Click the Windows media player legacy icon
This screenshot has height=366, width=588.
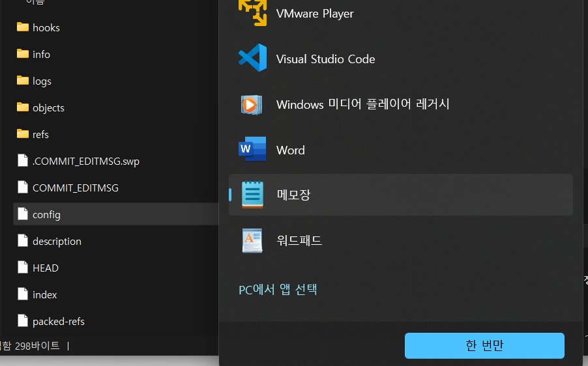252,104
